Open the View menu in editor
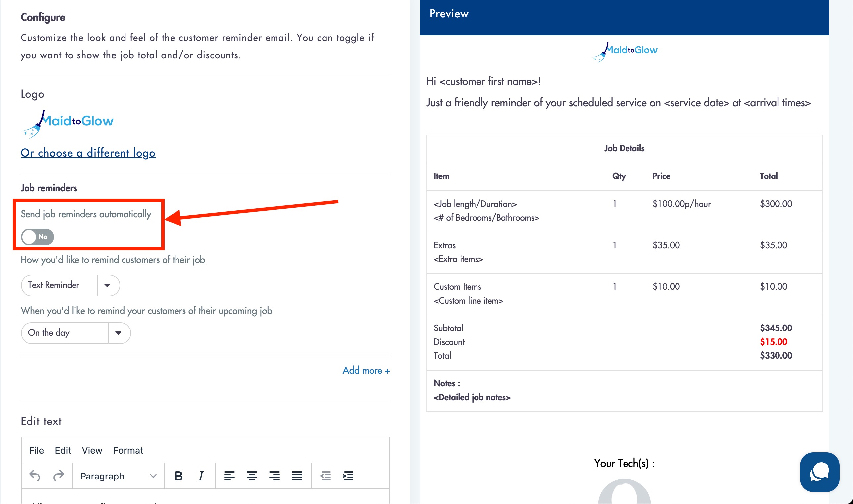 tap(92, 450)
